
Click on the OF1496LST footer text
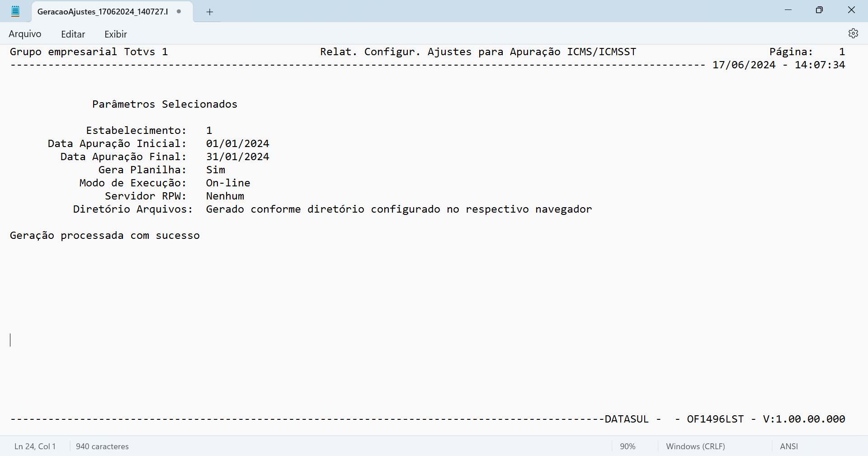(x=715, y=419)
